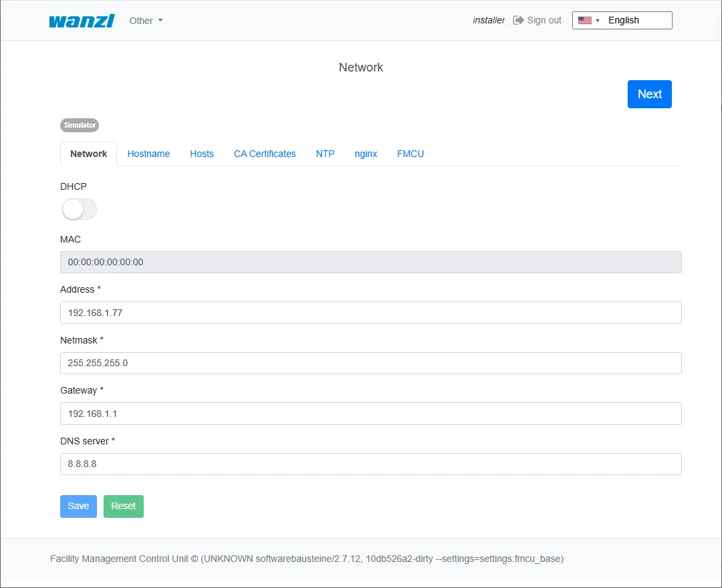The width and height of the screenshot is (722, 588).
Task: Expand the English language selector
Action: (622, 20)
